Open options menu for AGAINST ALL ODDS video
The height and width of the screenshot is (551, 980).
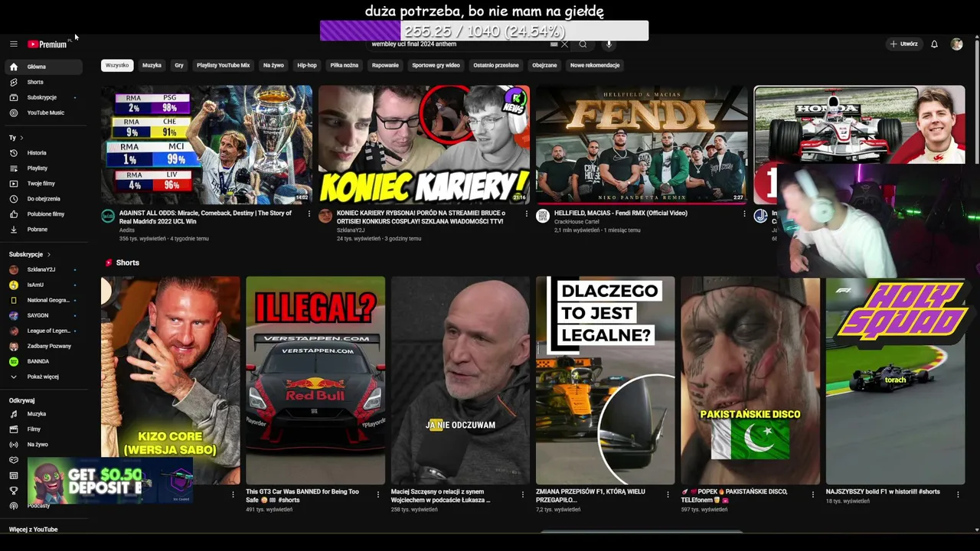pos(309,214)
